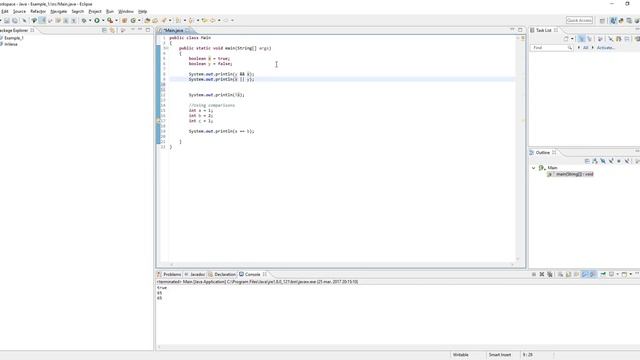Viewport: 640px width, 360px height.
Task: Save the file with the toolbar Save icon
Action: [7, 20]
